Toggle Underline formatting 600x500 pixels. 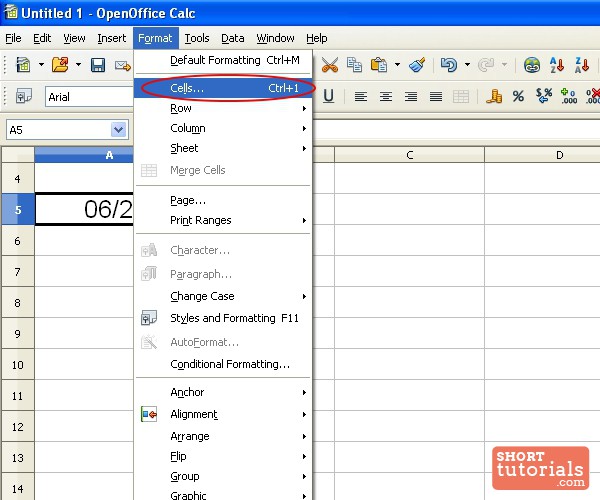tap(328, 96)
